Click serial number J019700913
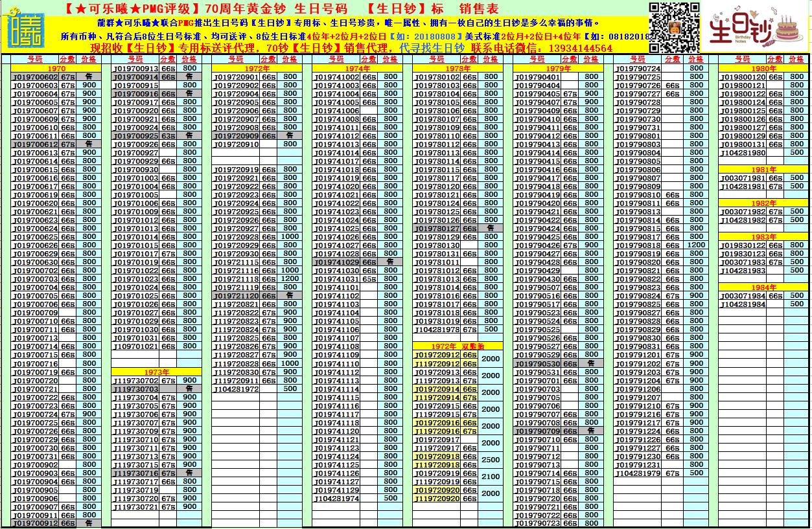This screenshot has height=529, width=812. tap(136, 68)
